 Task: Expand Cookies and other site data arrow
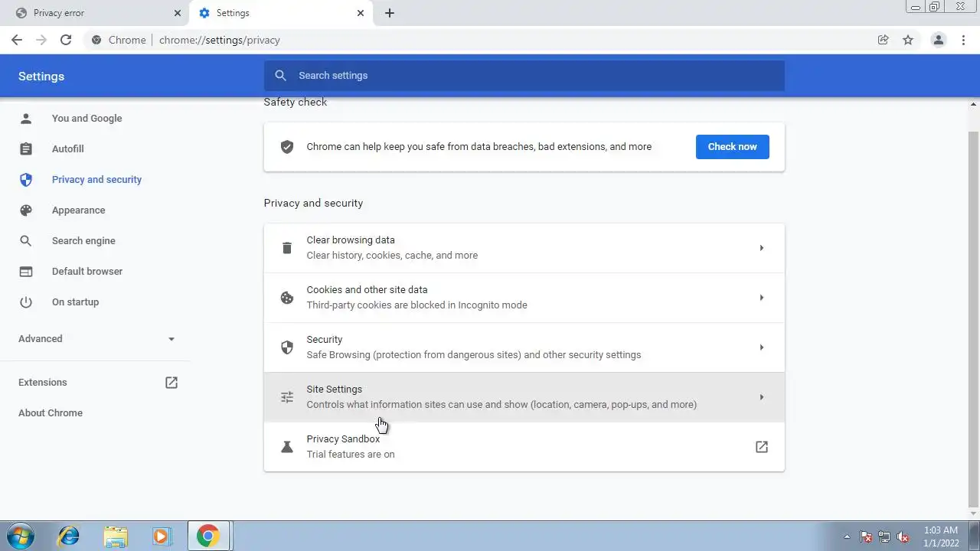[x=761, y=298]
